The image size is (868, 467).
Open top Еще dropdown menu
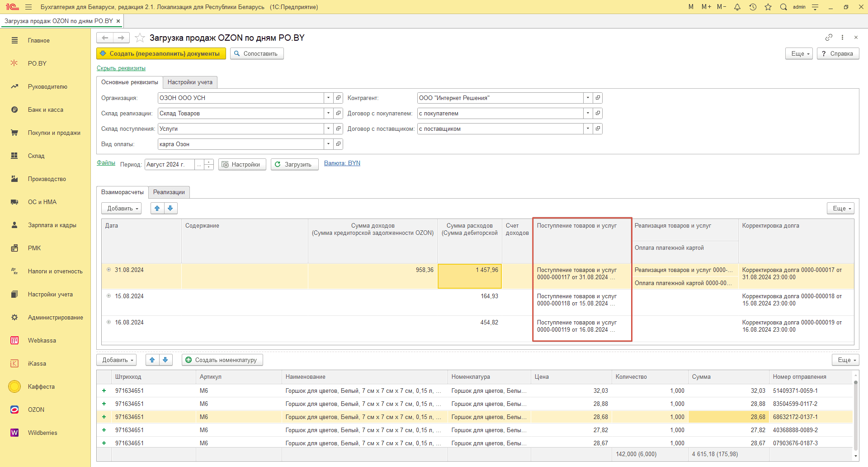tap(799, 53)
